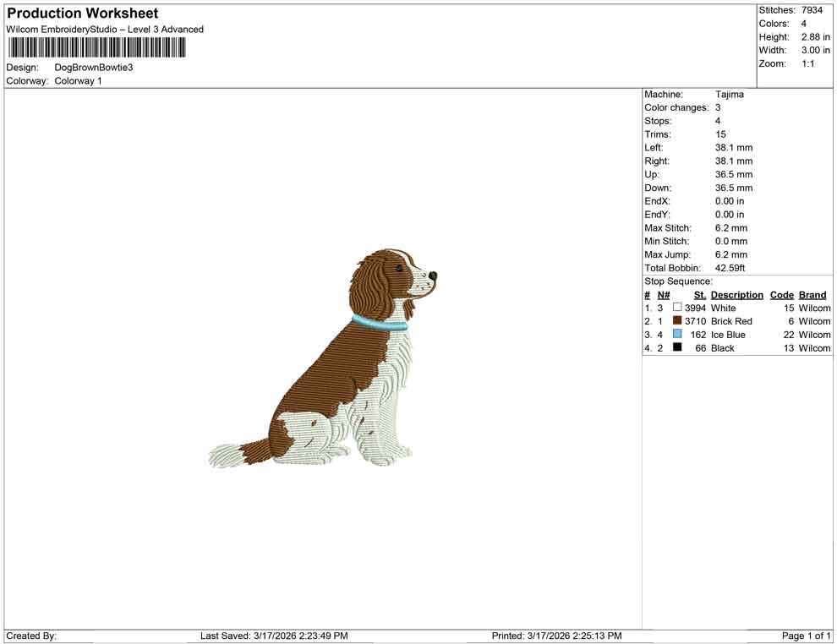
Task: Click the Zoom value "1:1"
Action: 807,63
